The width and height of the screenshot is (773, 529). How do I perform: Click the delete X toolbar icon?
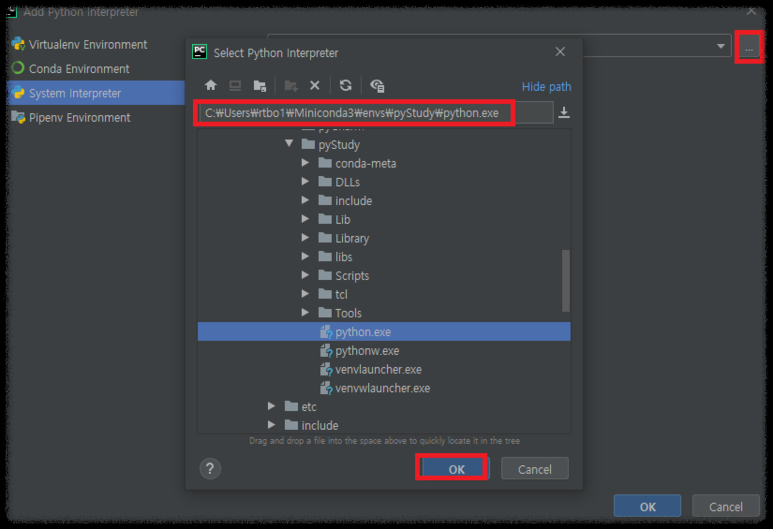315,86
